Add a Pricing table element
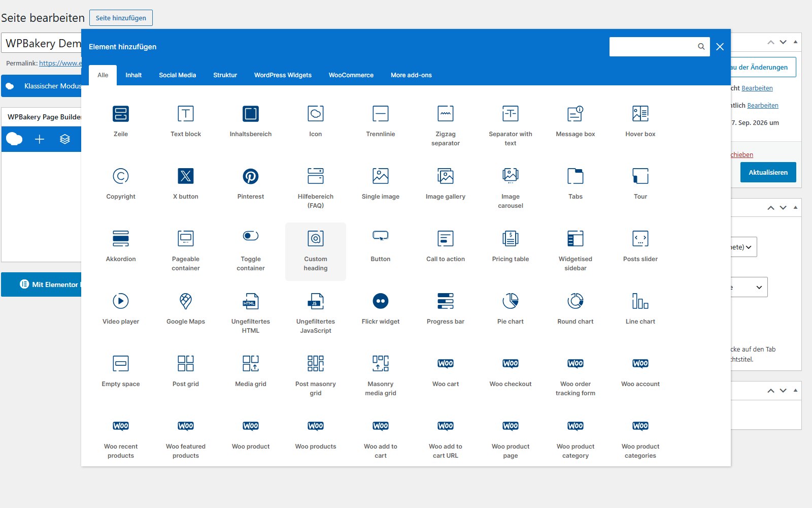 [511, 246]
